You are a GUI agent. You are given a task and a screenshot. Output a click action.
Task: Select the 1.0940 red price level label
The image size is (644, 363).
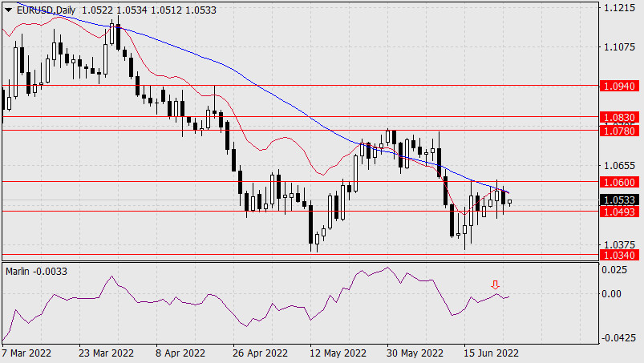[x=620, y=86]
